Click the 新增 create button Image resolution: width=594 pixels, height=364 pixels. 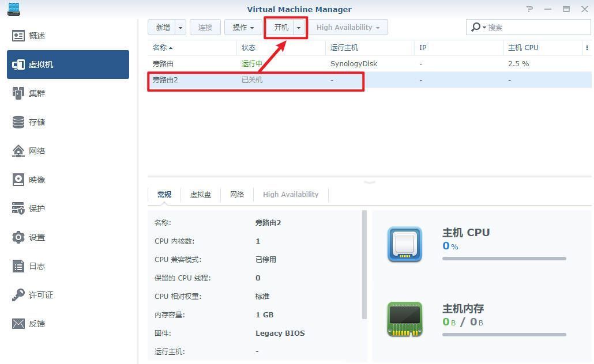pyautogui.click(x=163, y=28)
